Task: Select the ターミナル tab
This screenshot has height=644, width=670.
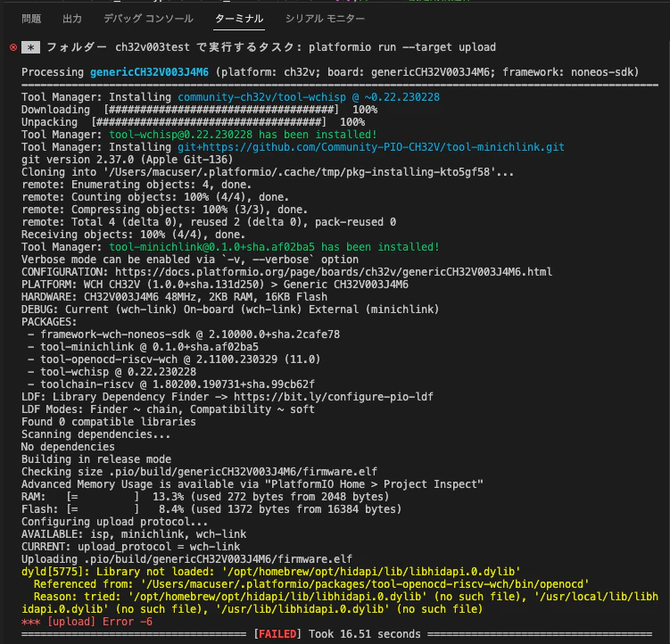Action: 239,19
